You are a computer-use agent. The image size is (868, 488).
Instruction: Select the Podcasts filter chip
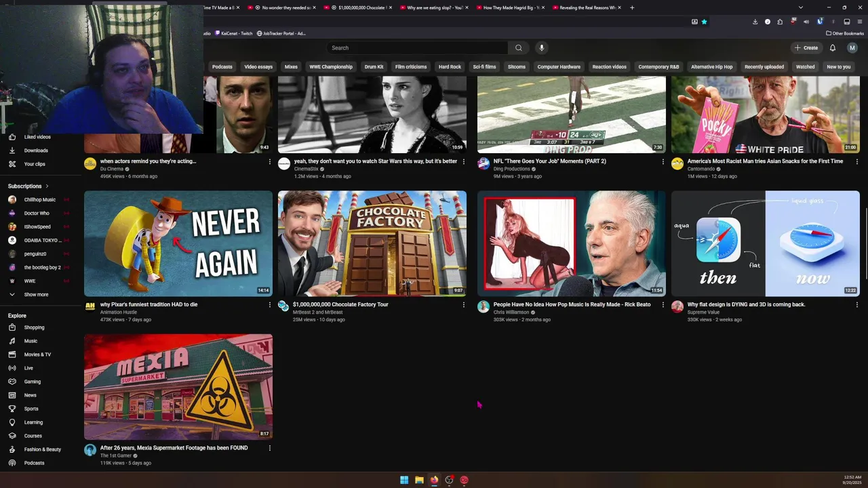(x=222, y=66)
